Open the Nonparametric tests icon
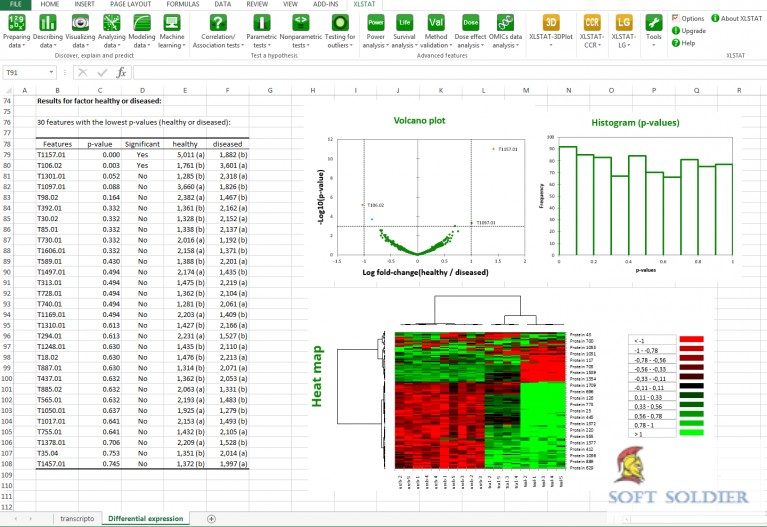This screenshot has height=527, width=767. [x=300, y=23]
